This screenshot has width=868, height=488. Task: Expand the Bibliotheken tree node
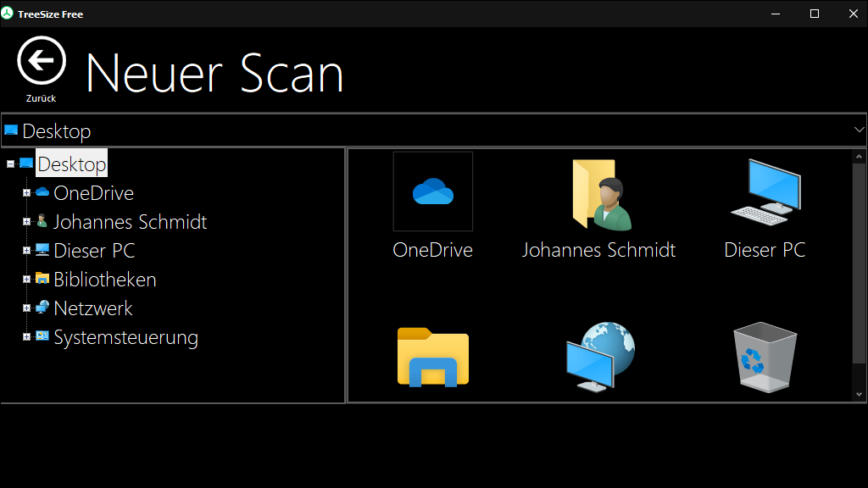(26, 280)
